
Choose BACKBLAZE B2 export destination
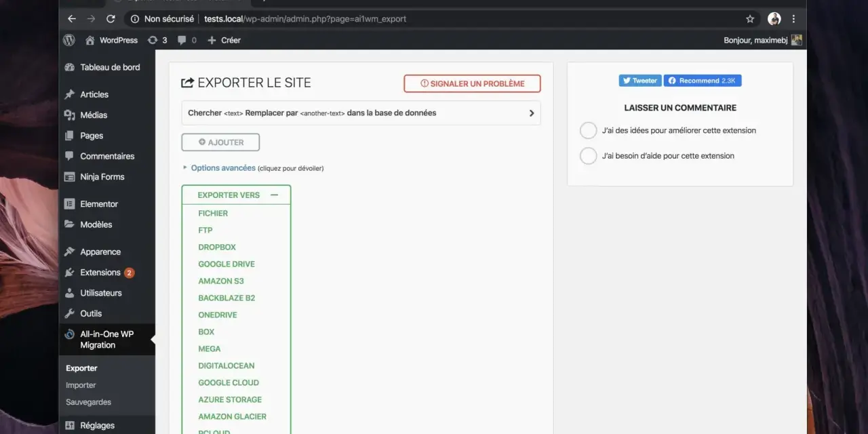(226, 298)
